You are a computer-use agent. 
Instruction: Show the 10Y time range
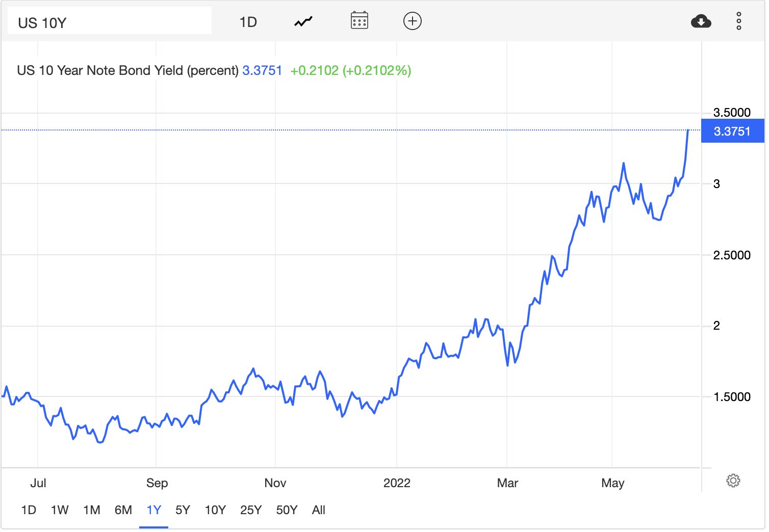[215, 510]
